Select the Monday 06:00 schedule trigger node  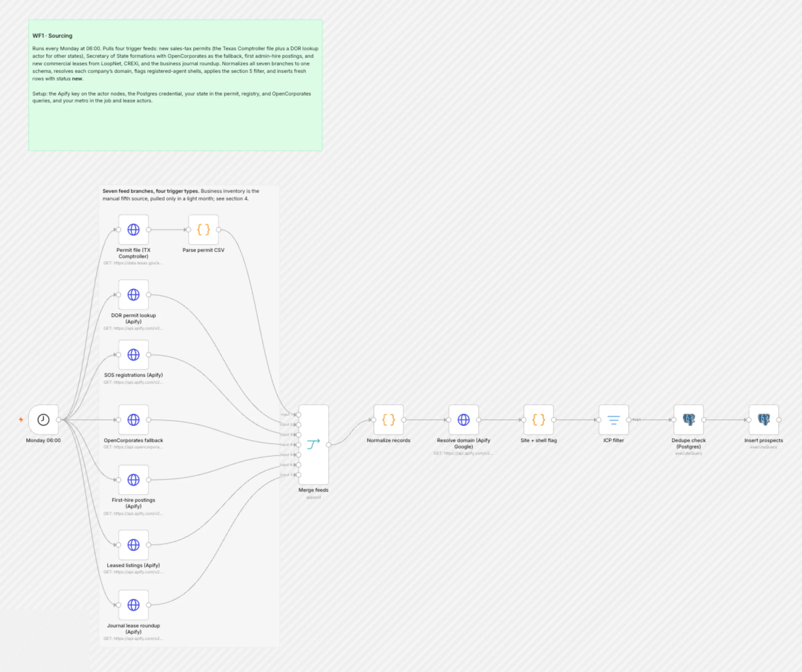43,420
